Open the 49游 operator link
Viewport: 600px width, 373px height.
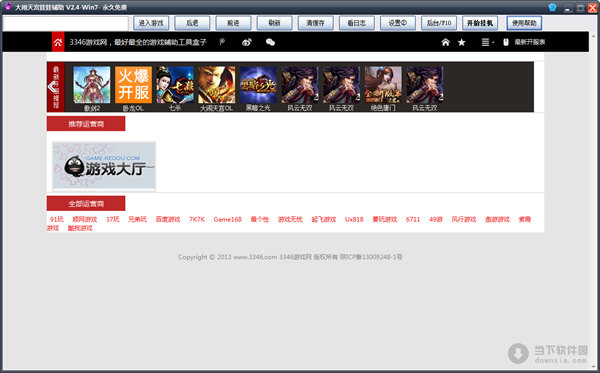(436, 219)
